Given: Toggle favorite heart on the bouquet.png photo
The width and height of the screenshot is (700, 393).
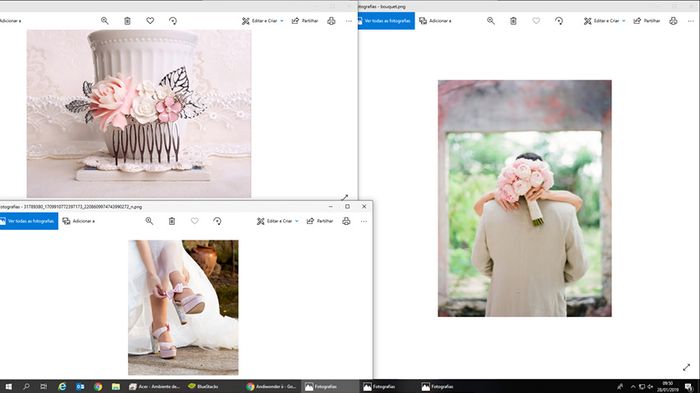Looking at the screenshot, I should (x=536, y=21).
